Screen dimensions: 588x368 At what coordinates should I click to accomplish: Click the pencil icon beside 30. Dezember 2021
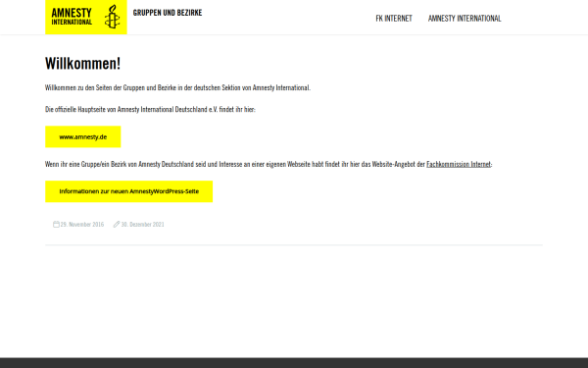(117, 224)
